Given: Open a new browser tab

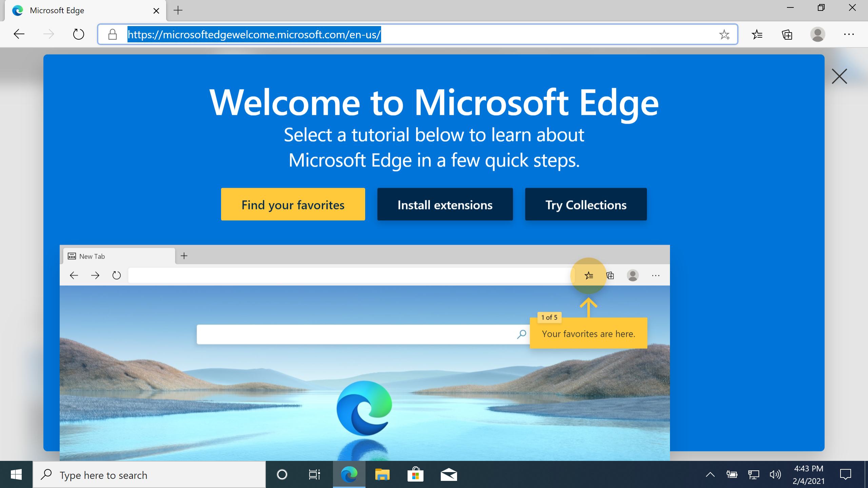Looking at the screenshot, I should click(178, 11).
